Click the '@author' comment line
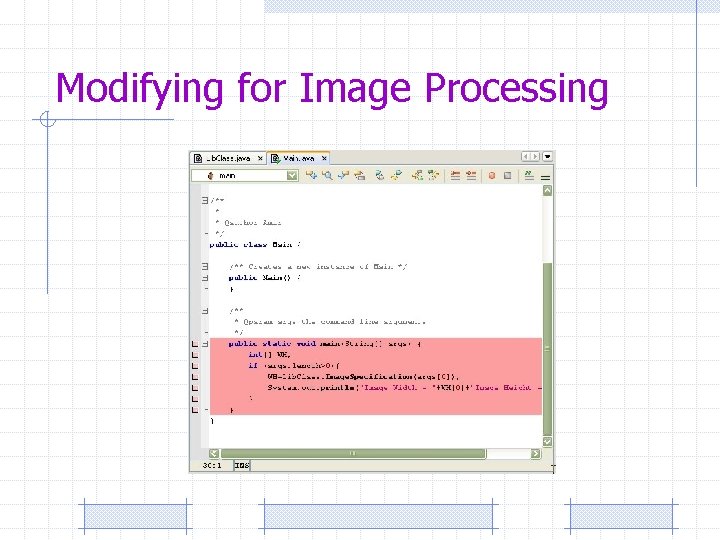Screen dimensions: 720x540 click(248, 223)
